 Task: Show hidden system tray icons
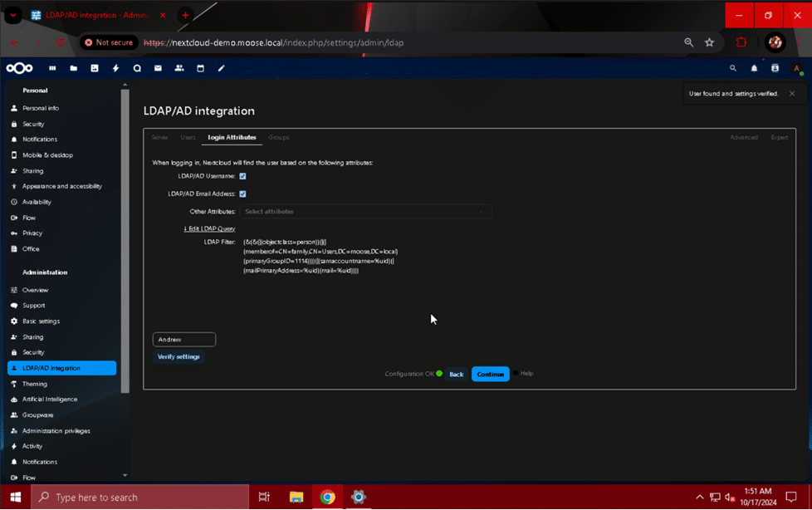[700, 498]
